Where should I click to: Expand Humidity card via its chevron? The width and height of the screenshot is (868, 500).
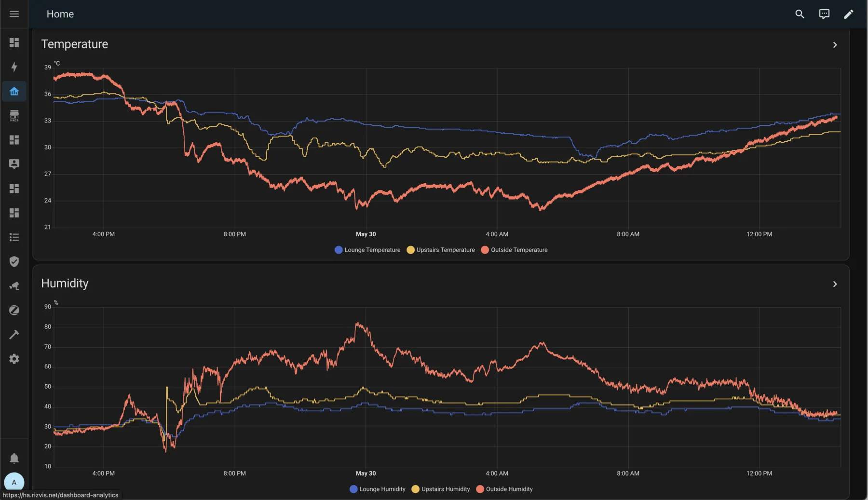pos(835,284)
